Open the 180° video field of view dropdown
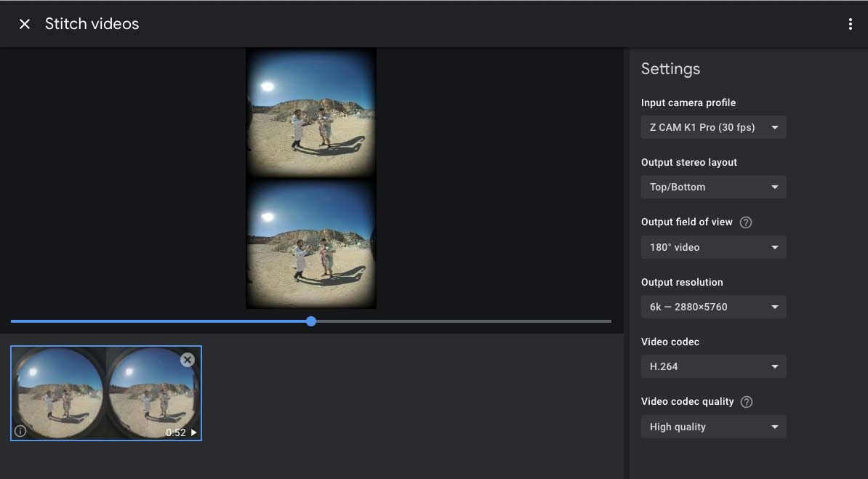The height and width of the screenshot is (479, 868). 713,247
